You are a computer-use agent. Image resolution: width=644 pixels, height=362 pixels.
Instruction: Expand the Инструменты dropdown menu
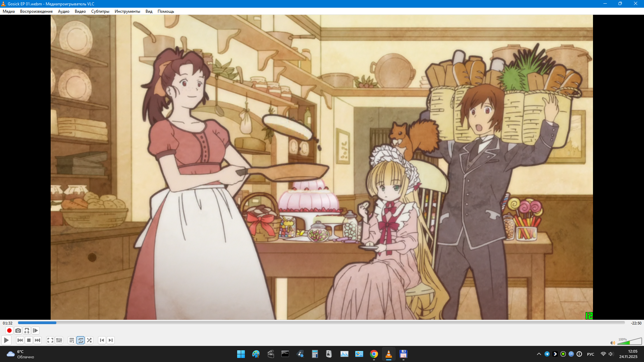(x=127, y=11)
